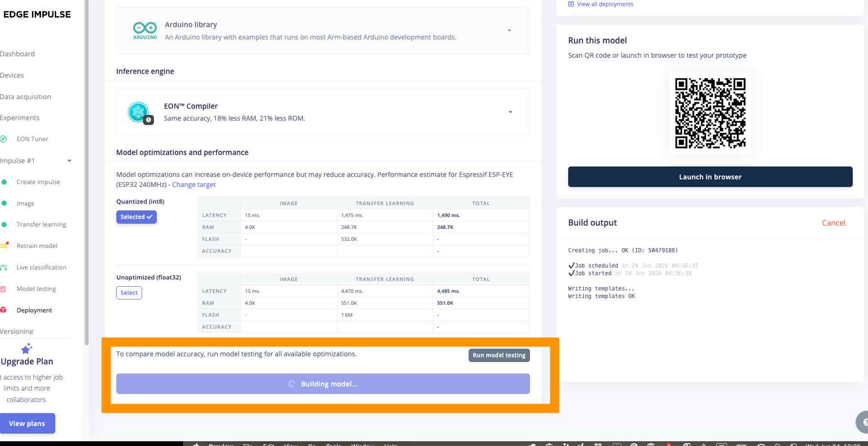Click the Selected button for Quantized (int8)
This screenshot has width=868, height=446.
click(x=136, y=217)
